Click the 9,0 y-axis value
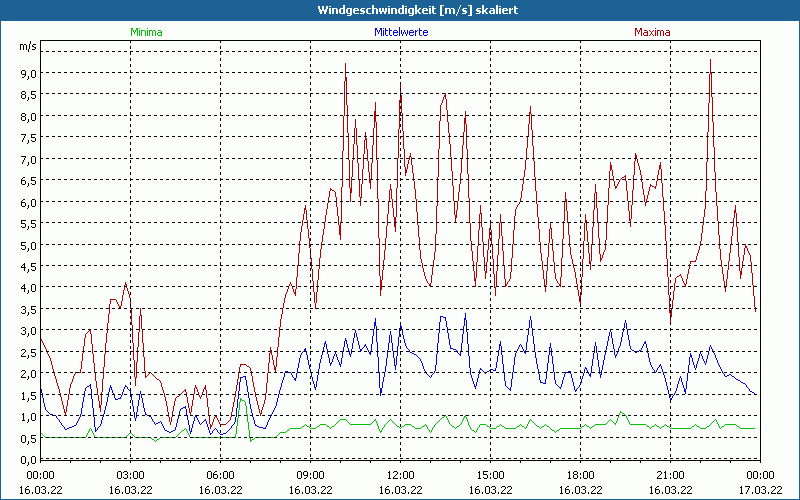 click(x=29, y=73)
